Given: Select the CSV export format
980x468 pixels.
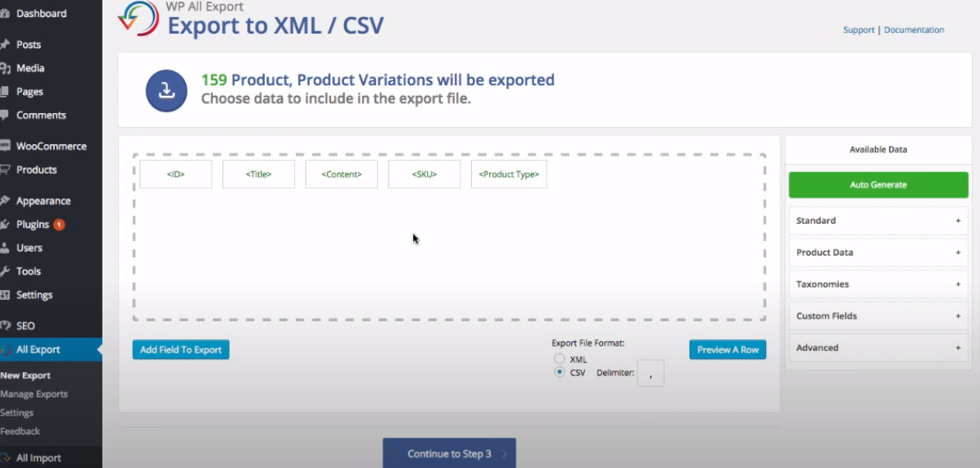Looking at the screenshot, I should click(x=560, y=372).
